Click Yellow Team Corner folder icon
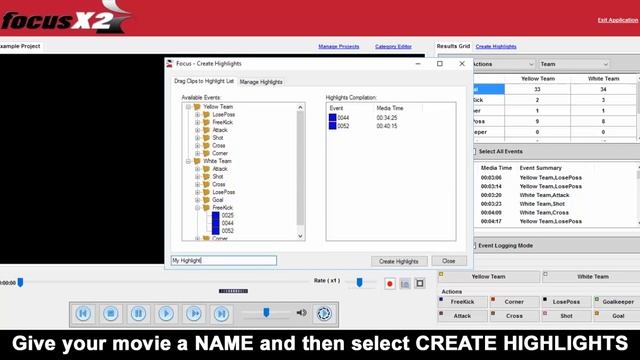The image size is (640, 360). (206, 153)
